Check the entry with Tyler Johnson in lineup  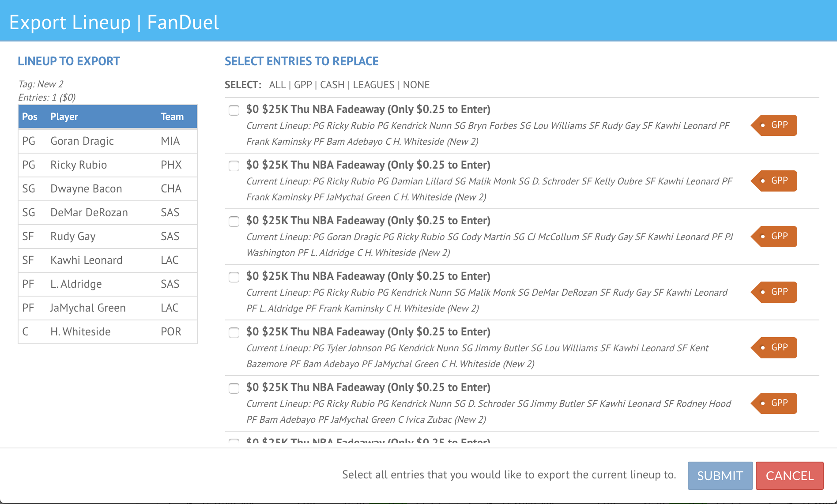click(x=234, y=333)
